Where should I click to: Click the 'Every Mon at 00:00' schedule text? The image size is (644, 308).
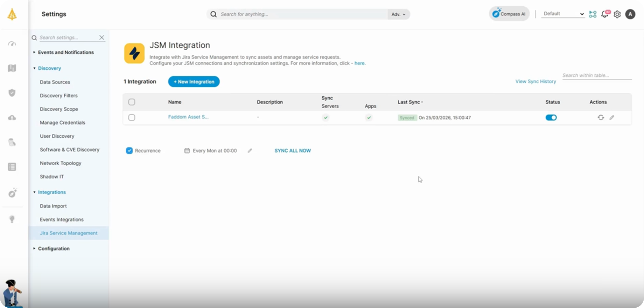tap(215, 151)
